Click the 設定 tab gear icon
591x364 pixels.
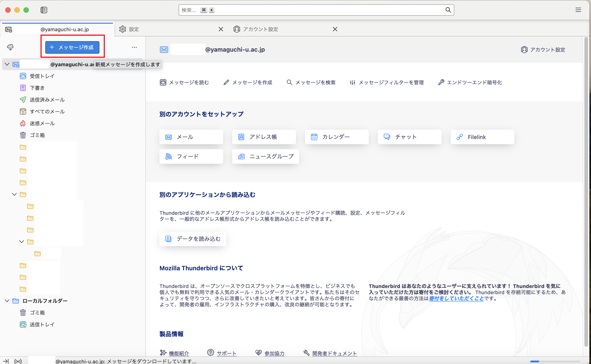pos(123,29)
